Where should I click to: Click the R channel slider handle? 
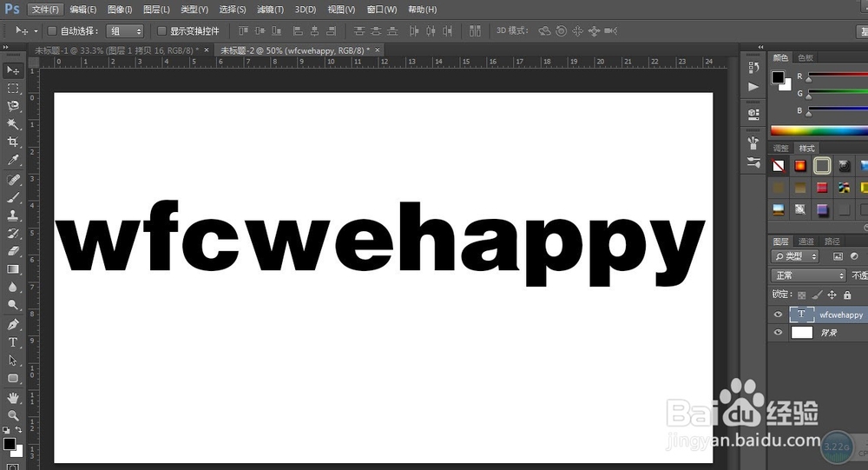[x=809, y=81]
